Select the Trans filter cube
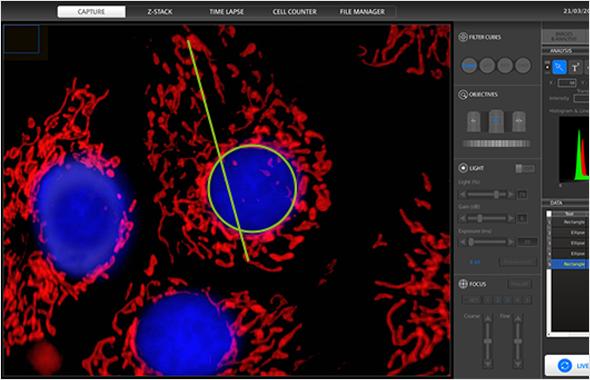Screen dimensions: 590x380 [x=469, y=65]
